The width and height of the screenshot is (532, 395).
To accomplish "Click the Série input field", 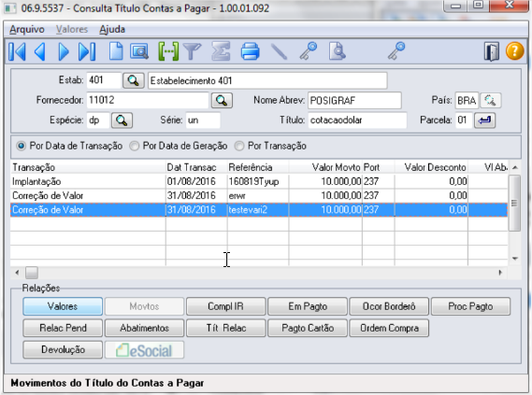I will 203,120.
